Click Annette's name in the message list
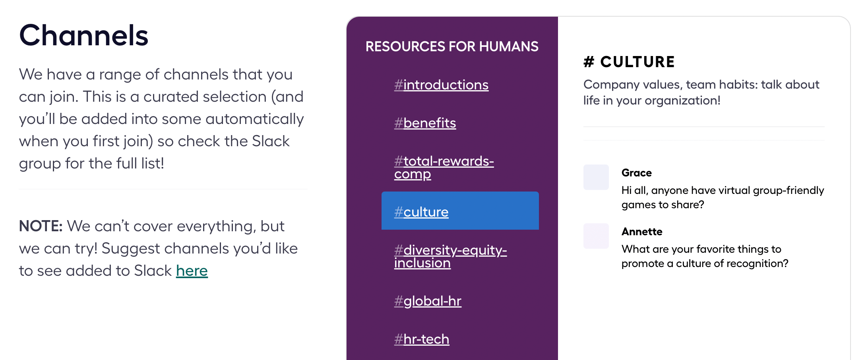This screenshot has width=868, height=360. [x=641, y=232]
